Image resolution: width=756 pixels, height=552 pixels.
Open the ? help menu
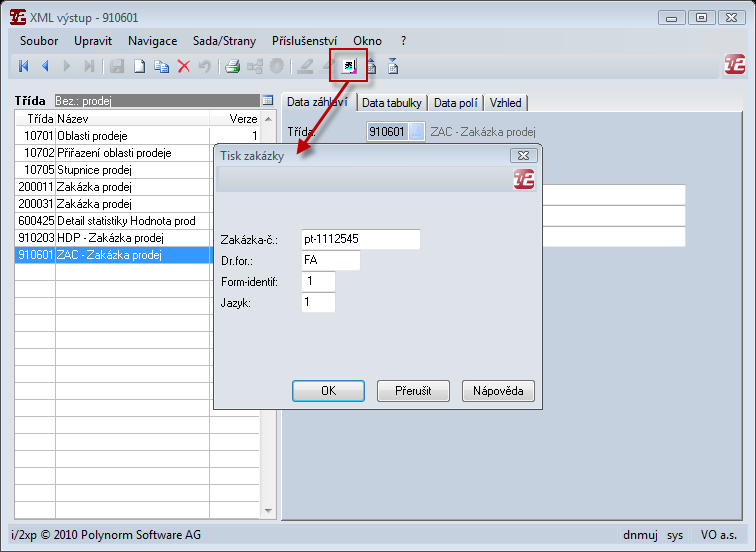(403, 41)
